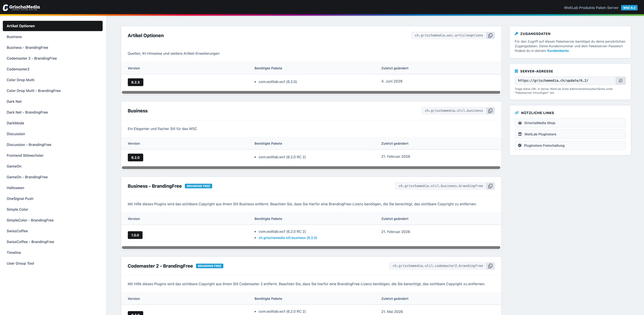Click the ch.grischamedia.stil.business.brandingfree identifier field
Image resolution: width=644 pixels, height=315 pixels.
point(441,186)
